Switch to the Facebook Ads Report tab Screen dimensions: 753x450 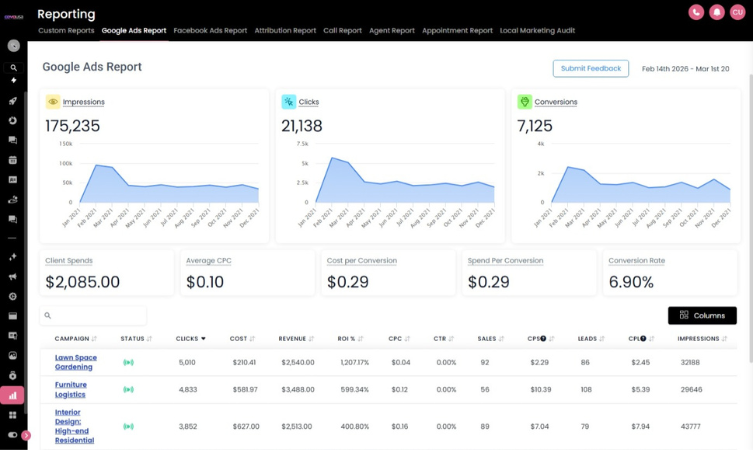point(210,31)
